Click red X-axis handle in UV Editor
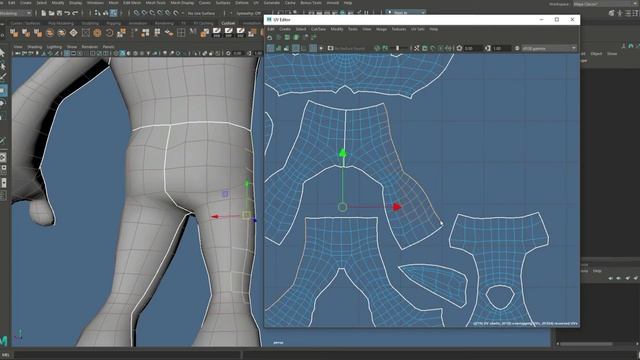640x360 pixels. [x=397, y=207]
